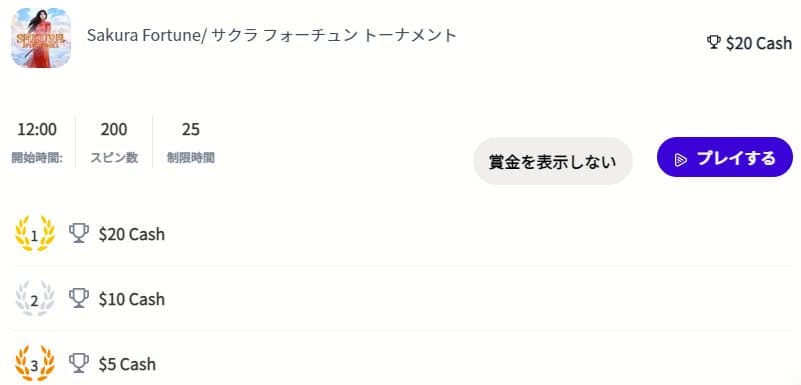The height and width of the screenshot is (385, 801).
Task: Click the Sakura Fortune tournament title
Action: tap(272, 35)
